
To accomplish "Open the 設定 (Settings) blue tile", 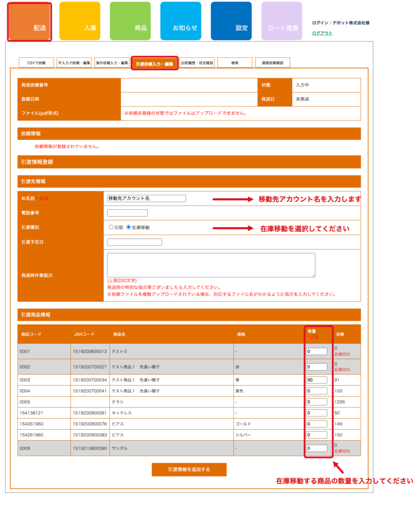I will [x=231, y=21].
